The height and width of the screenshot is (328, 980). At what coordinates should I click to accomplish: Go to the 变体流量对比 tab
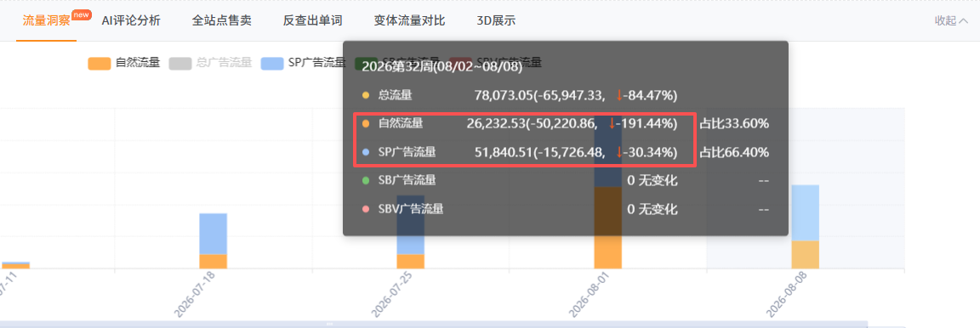(x=409, y=20)
